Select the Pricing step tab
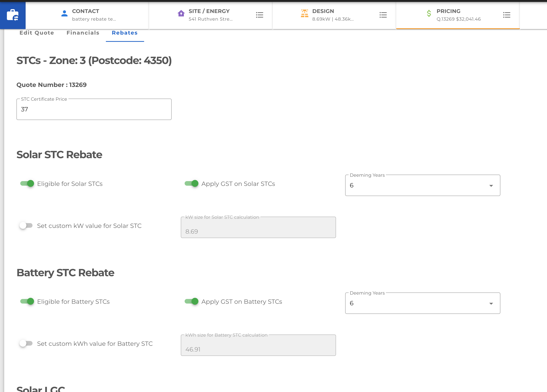The width and height of the screenshot is (547, 392). (458, 15)
